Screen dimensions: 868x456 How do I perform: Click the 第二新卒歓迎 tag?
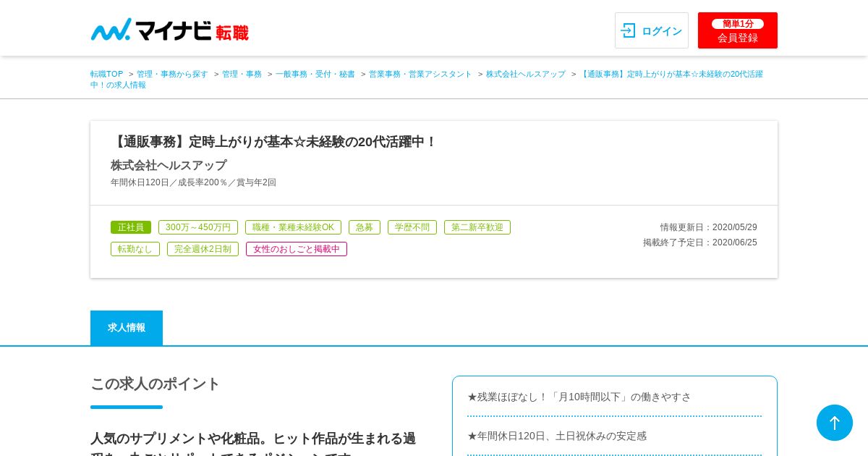477,227
